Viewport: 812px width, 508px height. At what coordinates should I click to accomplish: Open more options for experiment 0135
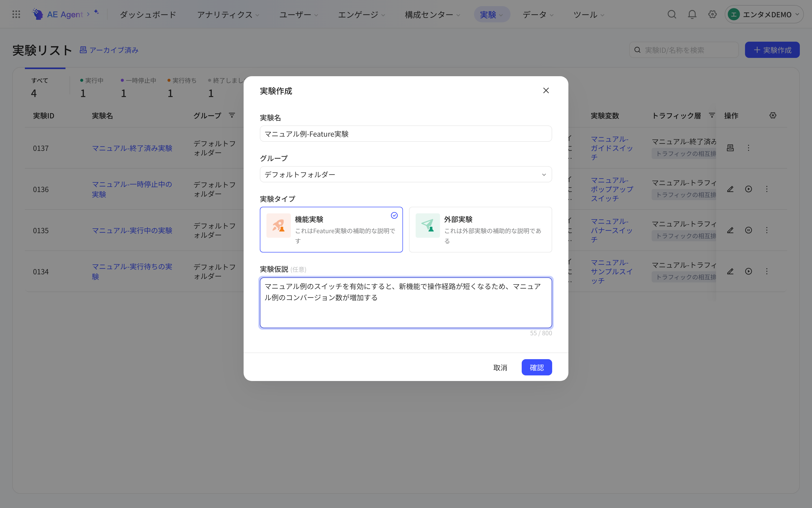coord(767,230)
